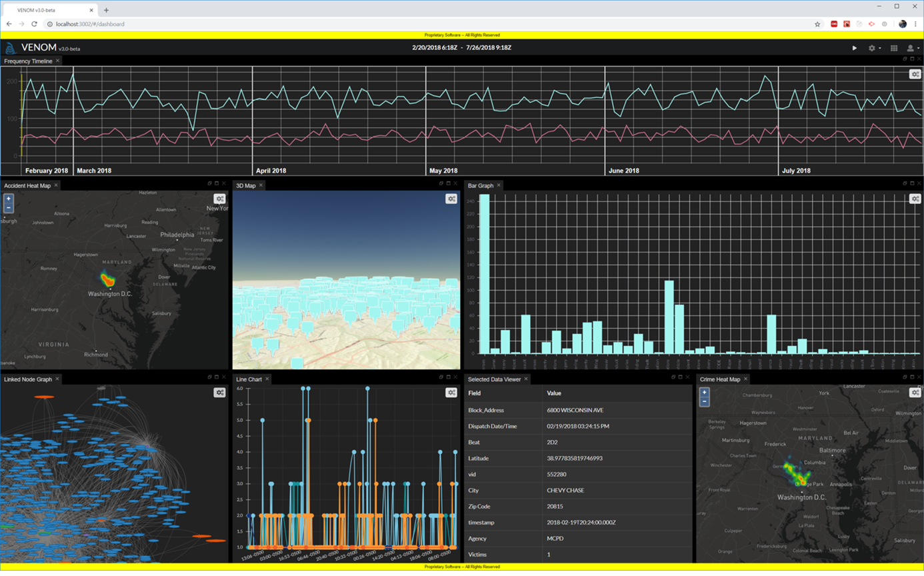Close the Frequency Timeline tab

(x=58, y=61)
